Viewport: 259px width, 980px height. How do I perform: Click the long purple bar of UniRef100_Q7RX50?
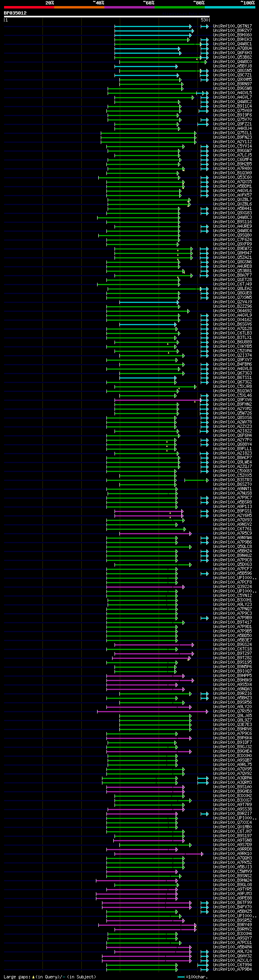coord(153,711)
